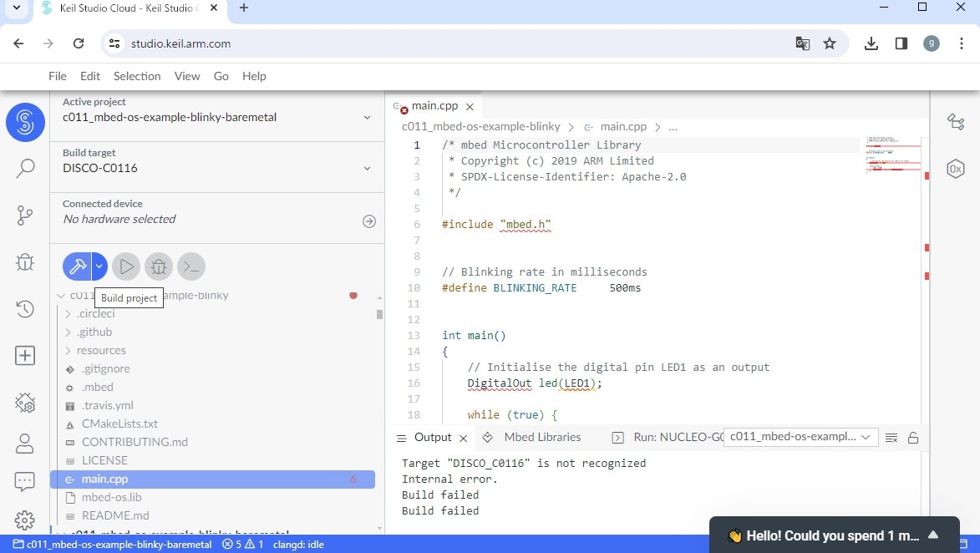Open the feedback chat bubble sidebar icon
Screen dimensions: 980x553
[25, 482]
